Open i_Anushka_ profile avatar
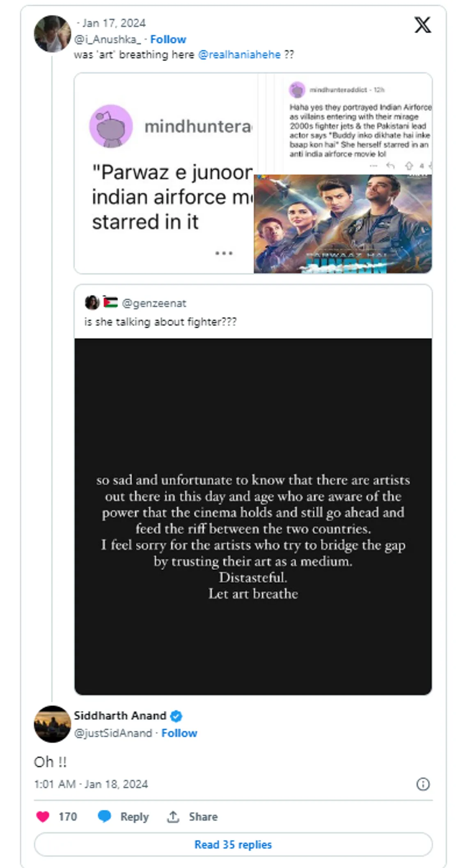This screenshot has height=868, width=456. click(52, 34)
